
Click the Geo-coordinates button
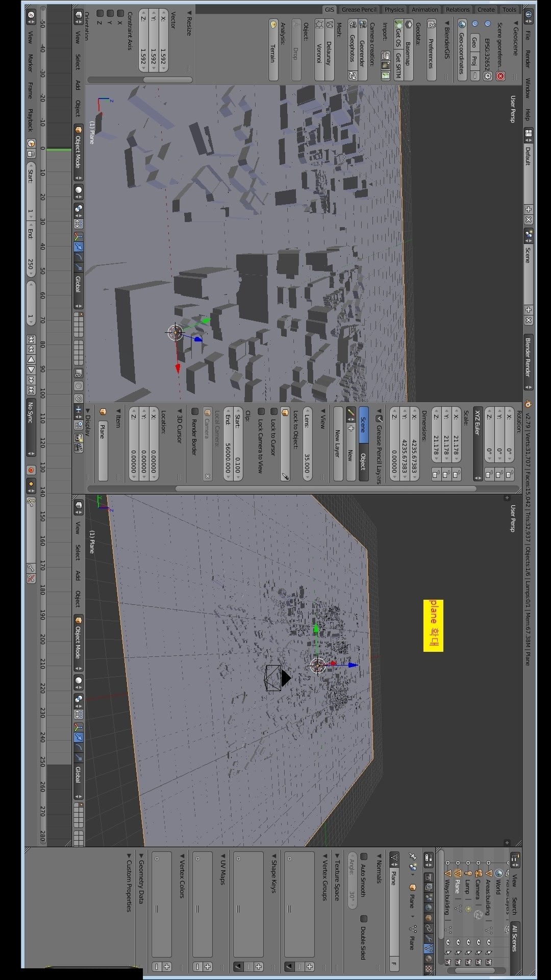coord(462,50)
